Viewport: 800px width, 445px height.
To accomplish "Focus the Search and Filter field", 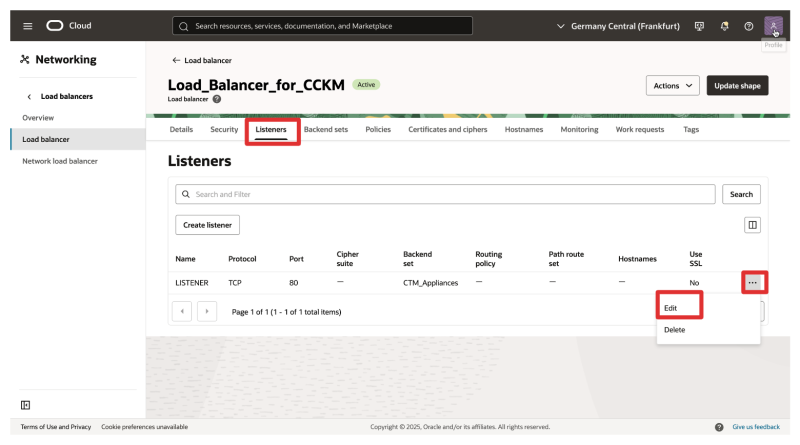I will pyautogui.click(x=445, y=194).
